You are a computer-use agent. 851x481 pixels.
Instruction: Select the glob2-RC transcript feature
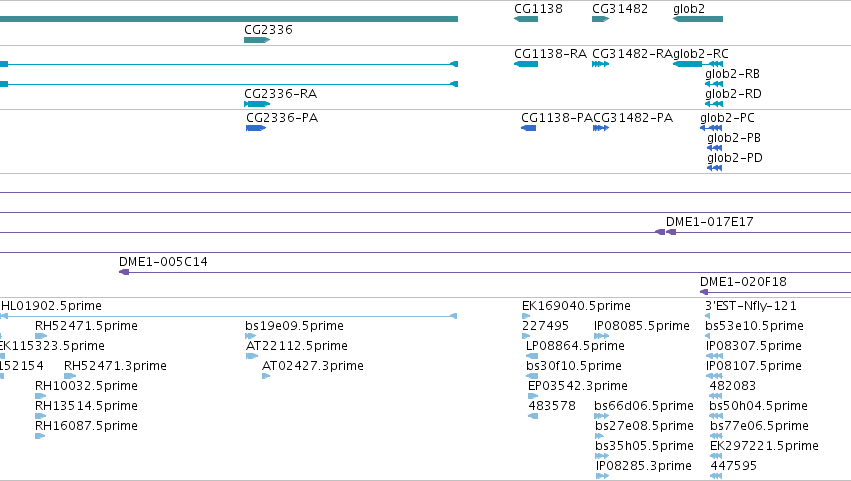coord(698,64)
